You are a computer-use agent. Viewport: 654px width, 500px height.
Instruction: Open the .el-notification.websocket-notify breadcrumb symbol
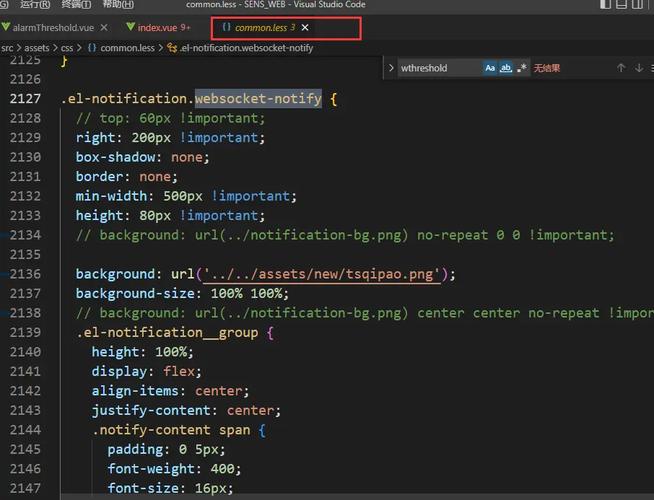click(x=246, y=48)
